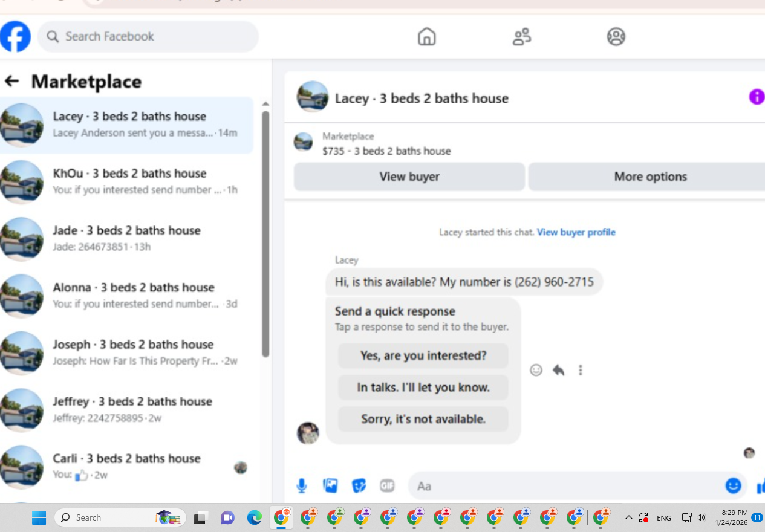
Task: Send a thumbs-up like
Action: (x=760, y=485)
